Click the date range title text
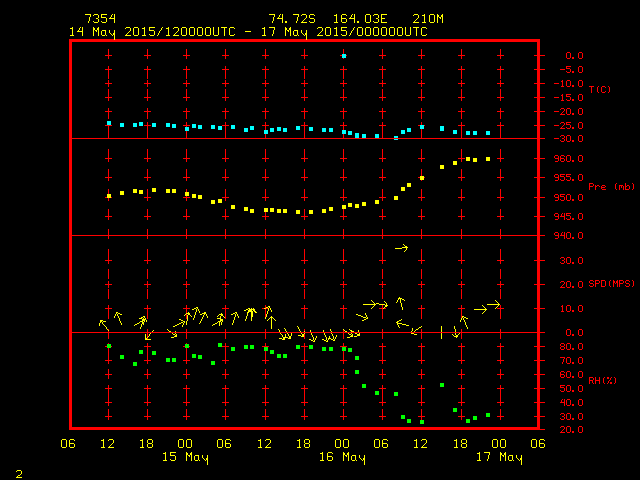 point(248,32)
